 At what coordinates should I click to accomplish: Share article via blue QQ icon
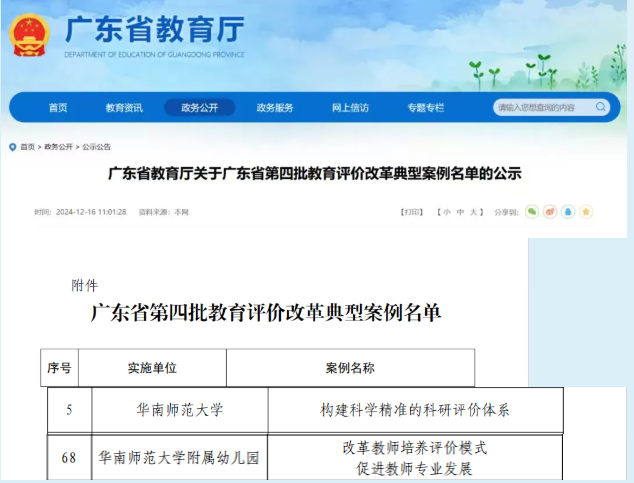click(x=568, y=212)
